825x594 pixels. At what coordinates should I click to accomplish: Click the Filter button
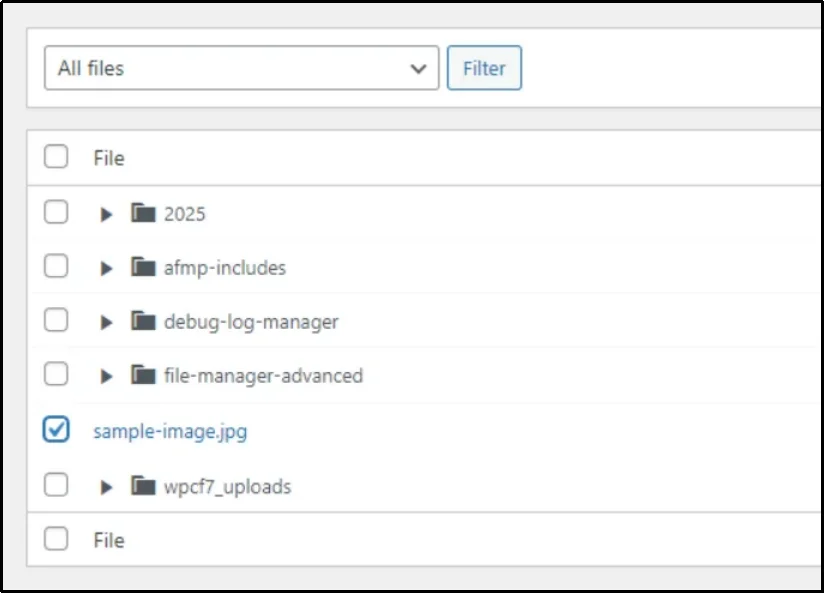coord(484,68)
